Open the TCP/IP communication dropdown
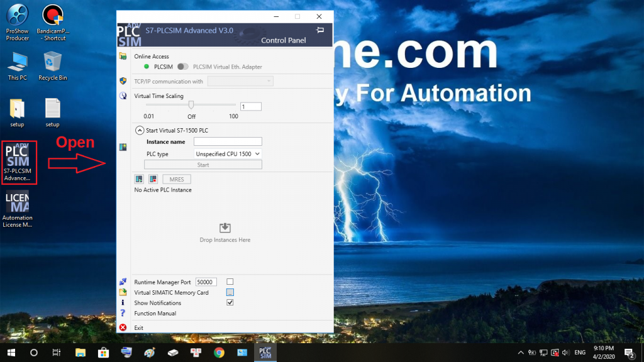The width and height of the screenshot is (644, 362). point(240,81)
